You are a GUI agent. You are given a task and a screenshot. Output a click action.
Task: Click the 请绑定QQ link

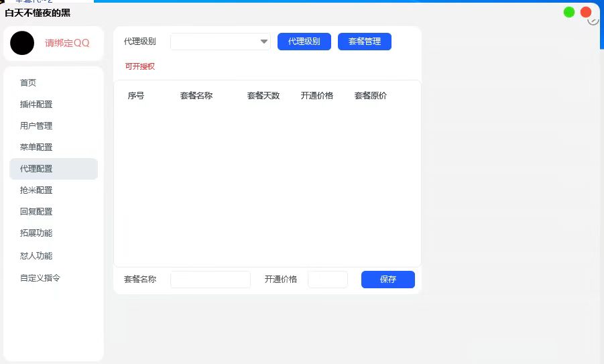coord(67,43)
